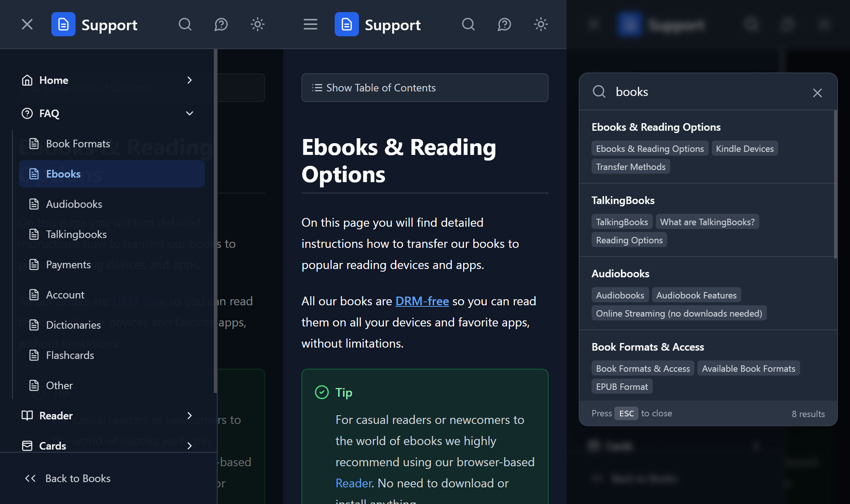The height and width of the screenshot is (504, 850).
Task: Close the left sidebar with X icon
Action: coord(27,25)
